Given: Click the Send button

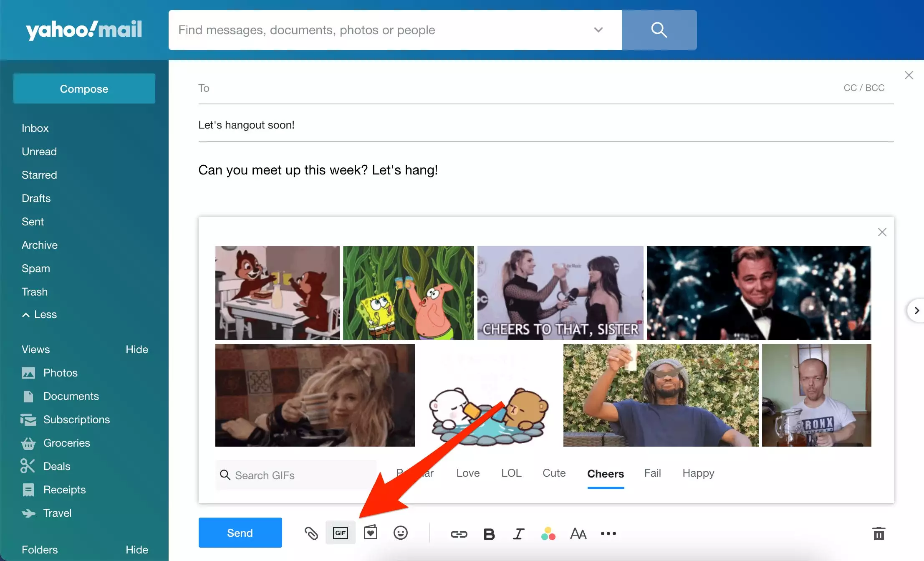Looking at the screenshot, I should click(x=240, y=533).
